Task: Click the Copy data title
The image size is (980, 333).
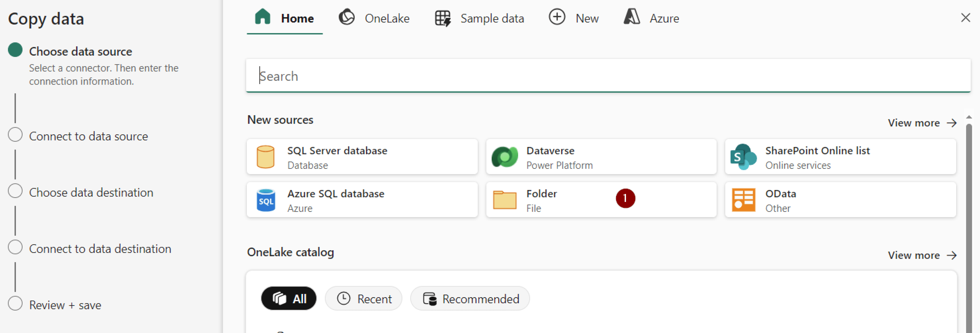Action: click(46, 19)
